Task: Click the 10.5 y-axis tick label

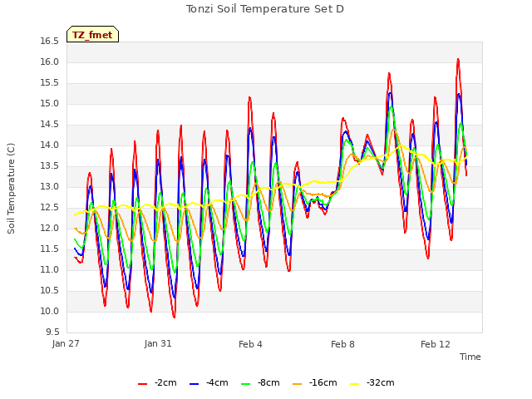Action: (50, 290)
